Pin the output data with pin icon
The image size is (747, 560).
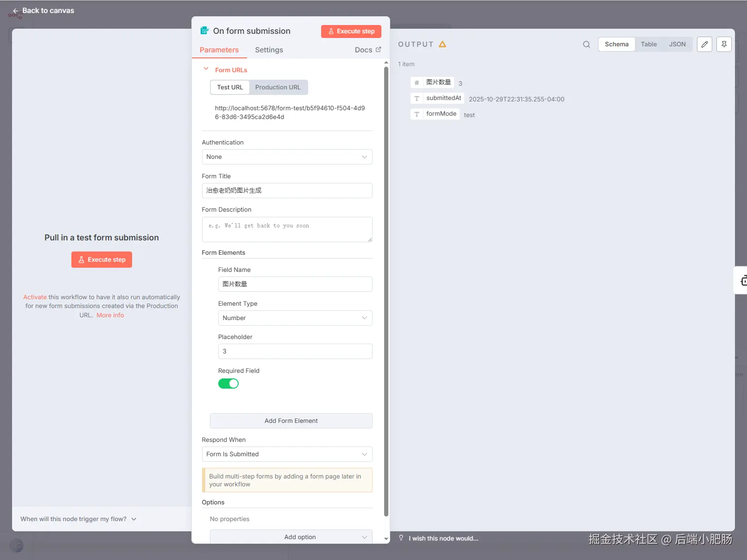tap(724, 44)
